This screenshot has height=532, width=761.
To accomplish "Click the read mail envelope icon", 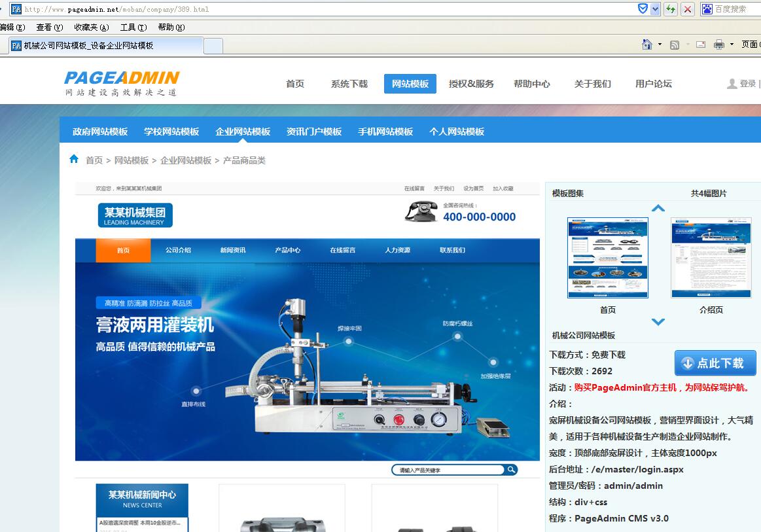I will point(701,44).
